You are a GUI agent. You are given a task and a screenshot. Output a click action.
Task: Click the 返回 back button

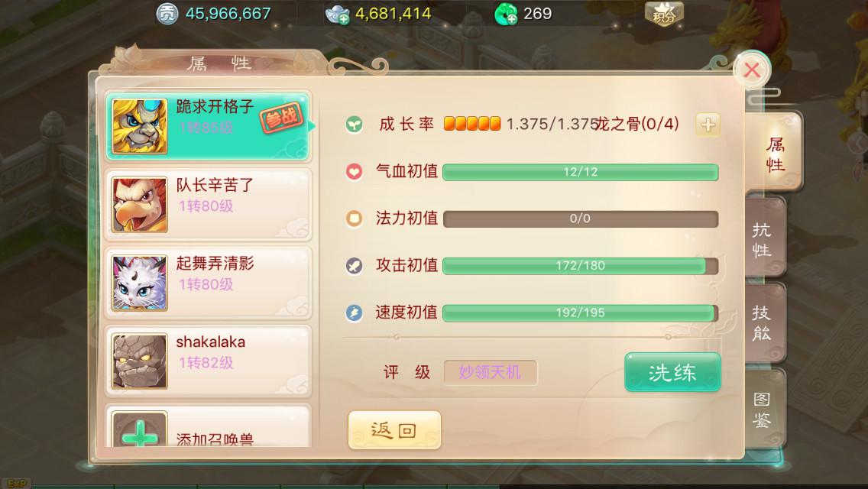(x=394, y=429)
